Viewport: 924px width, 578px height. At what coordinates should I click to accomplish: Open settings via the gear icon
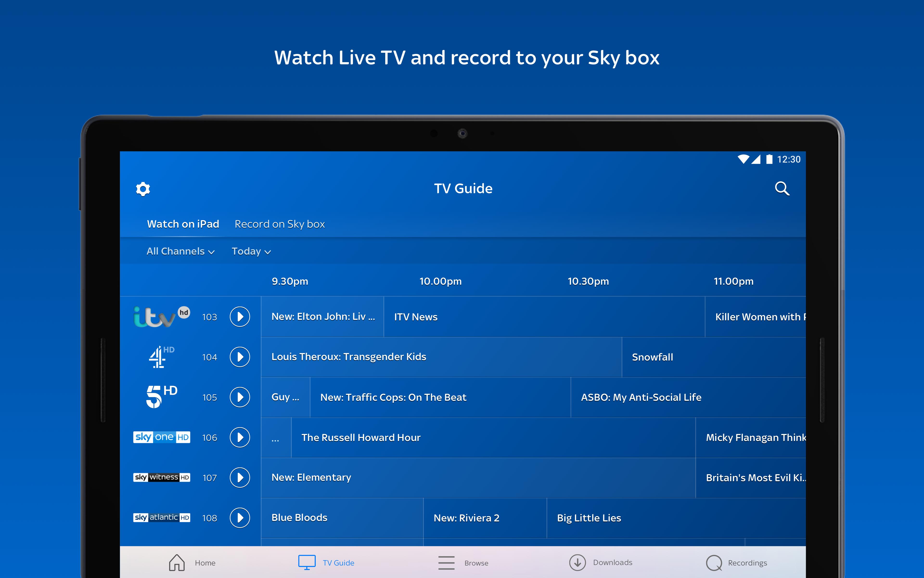(143, 189)
